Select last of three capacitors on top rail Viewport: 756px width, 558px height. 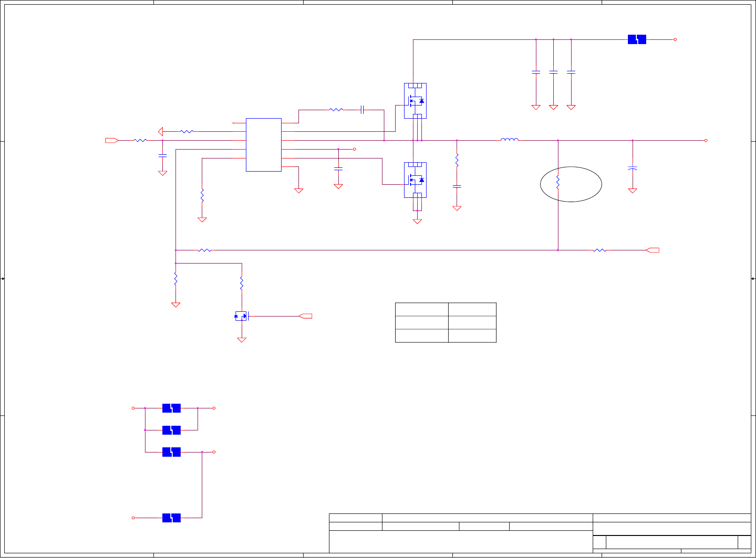(571, 72)
